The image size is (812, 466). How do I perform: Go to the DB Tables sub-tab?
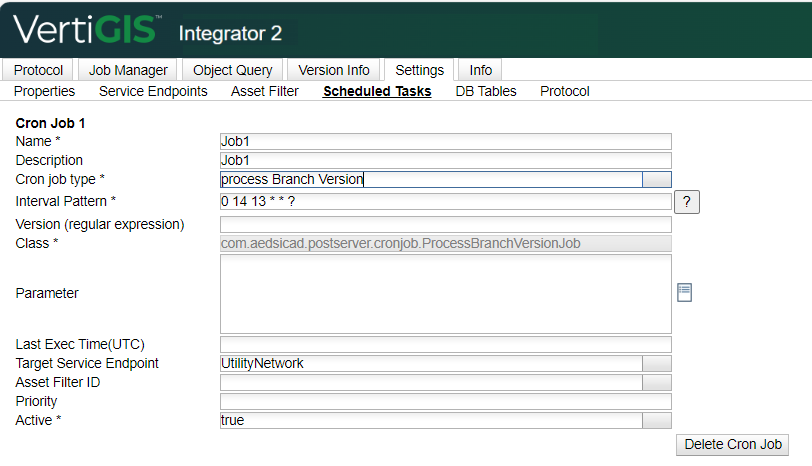point(486,91)
